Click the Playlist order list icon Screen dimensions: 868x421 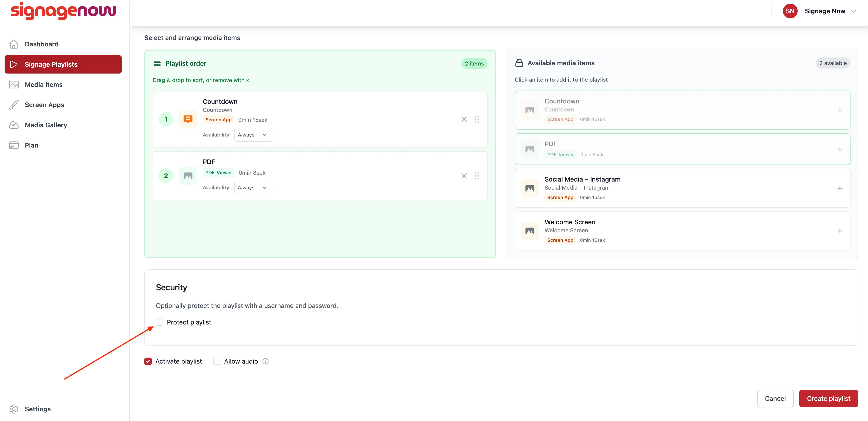[x=157, y=63]
